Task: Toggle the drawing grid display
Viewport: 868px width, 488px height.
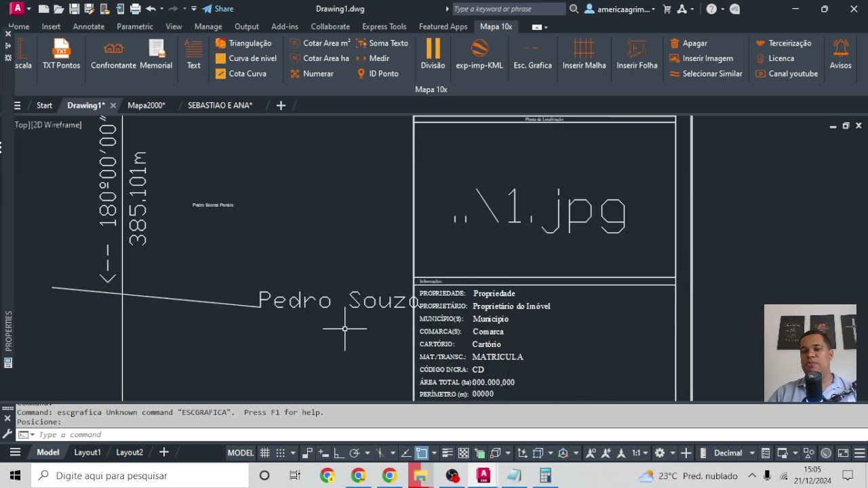Action: point(265,453)
